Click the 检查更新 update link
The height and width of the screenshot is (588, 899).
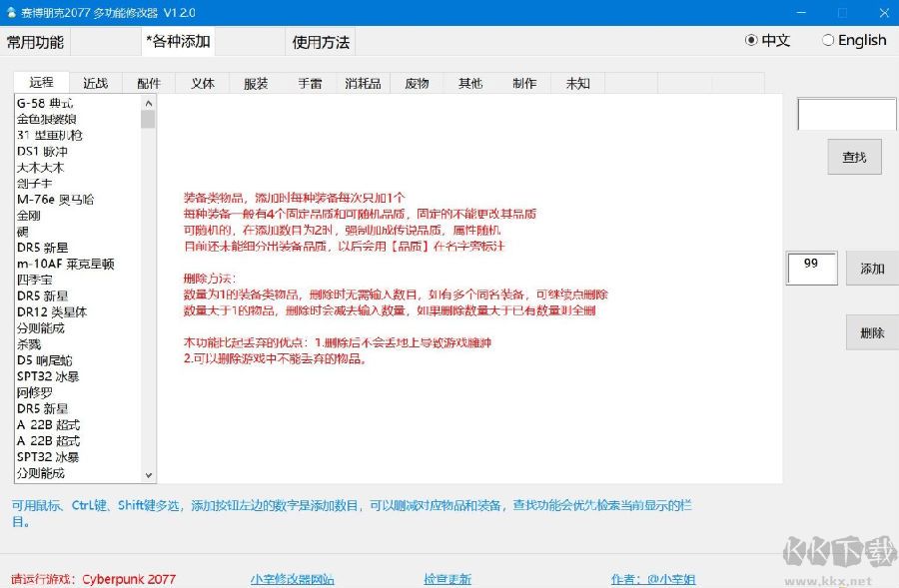pyautogui.click(x=446, y=578)
